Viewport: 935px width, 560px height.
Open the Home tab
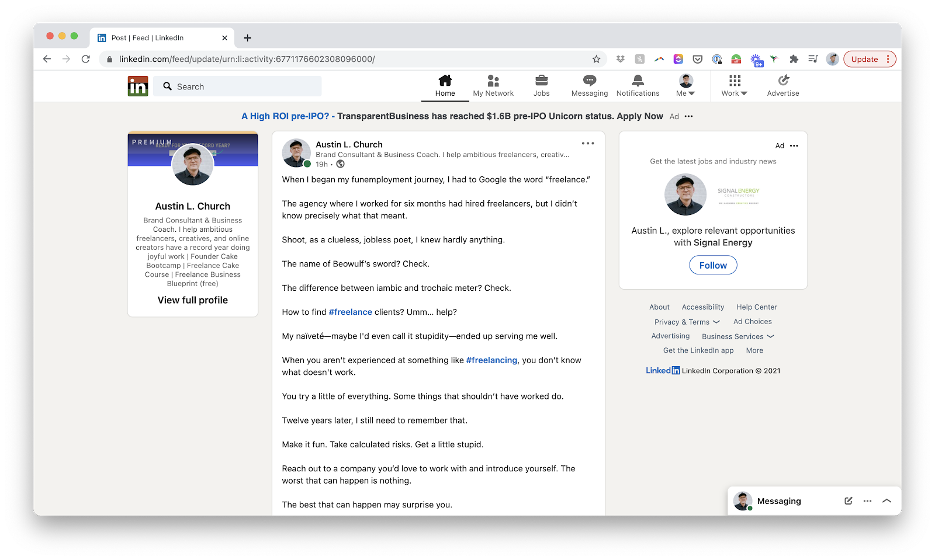(x=445, y=86)
